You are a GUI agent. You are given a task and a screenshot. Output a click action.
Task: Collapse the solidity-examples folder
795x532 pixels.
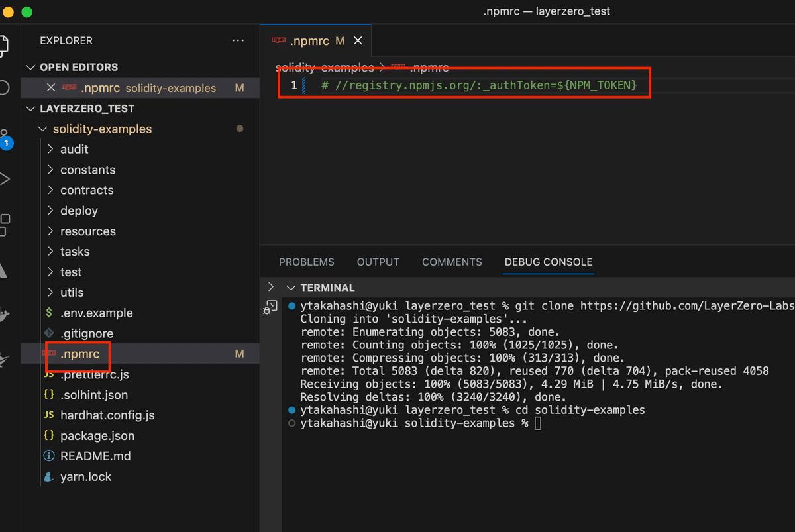pos(43,129)
